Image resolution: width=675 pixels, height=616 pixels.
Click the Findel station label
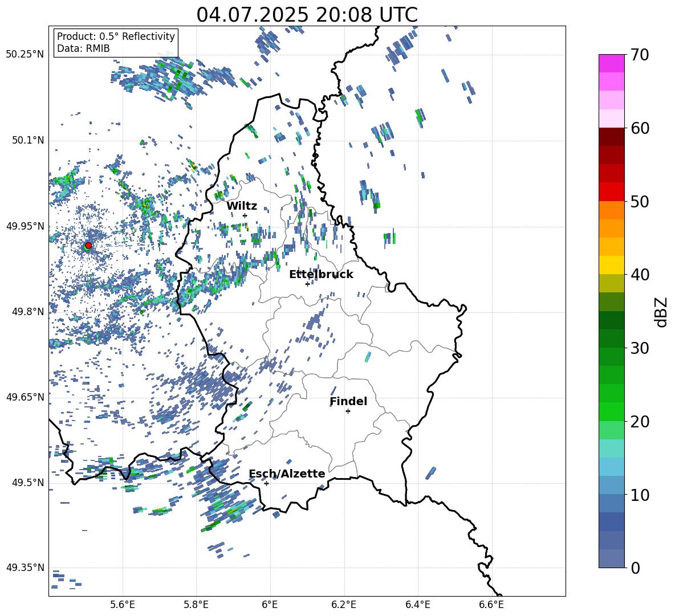pos(348,401)
